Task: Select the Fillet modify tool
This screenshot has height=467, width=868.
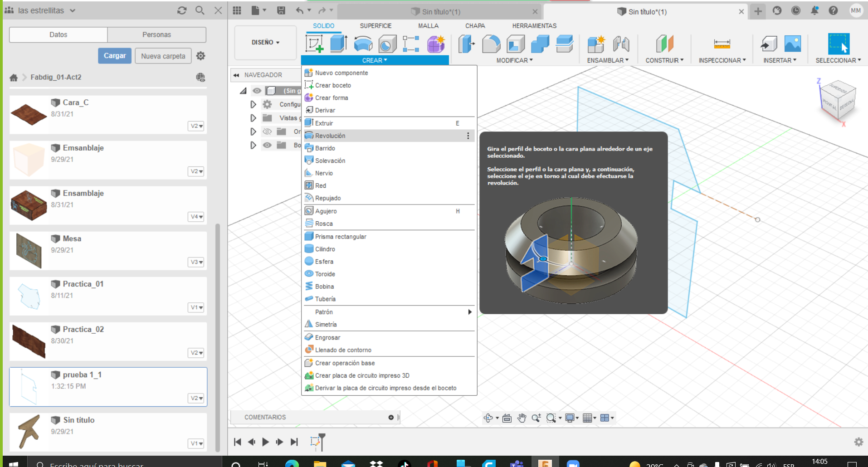Action: (x=491, y=44)
